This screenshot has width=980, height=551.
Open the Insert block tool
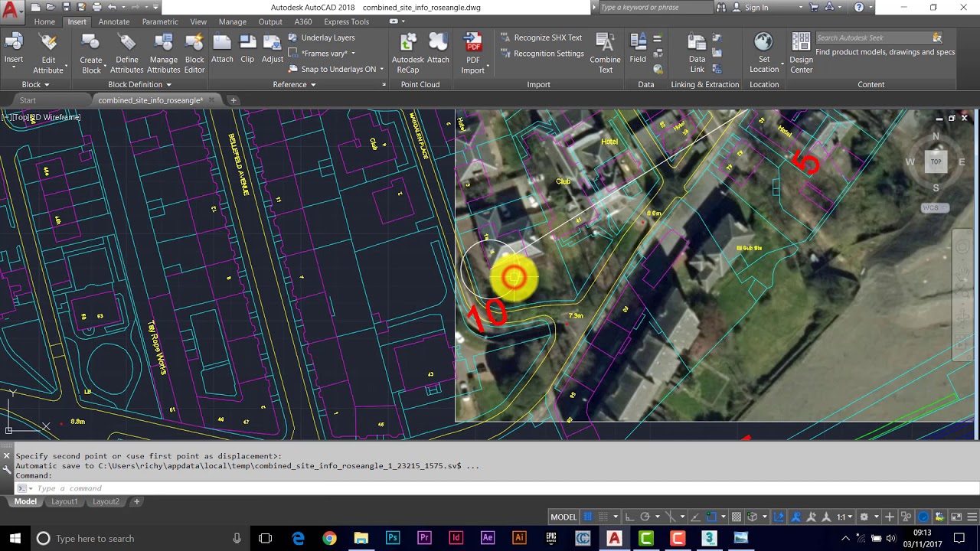(x=14, y=50)
